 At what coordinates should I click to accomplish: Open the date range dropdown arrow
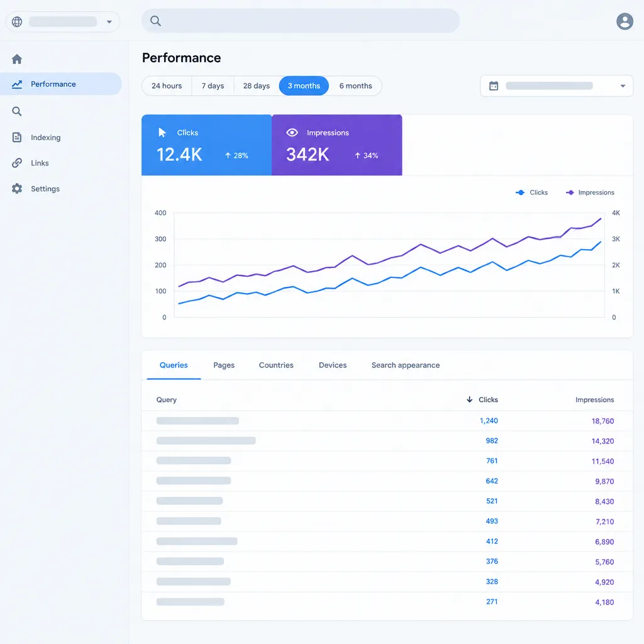[x=623, y=86]
